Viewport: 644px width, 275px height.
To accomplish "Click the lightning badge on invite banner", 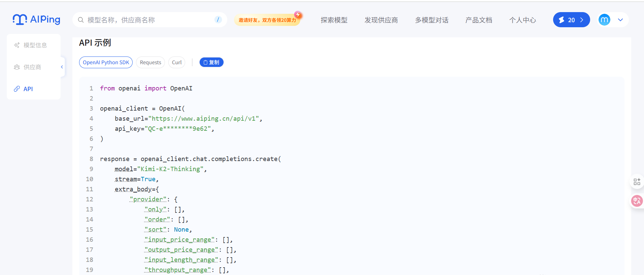I will pos(298,15).
